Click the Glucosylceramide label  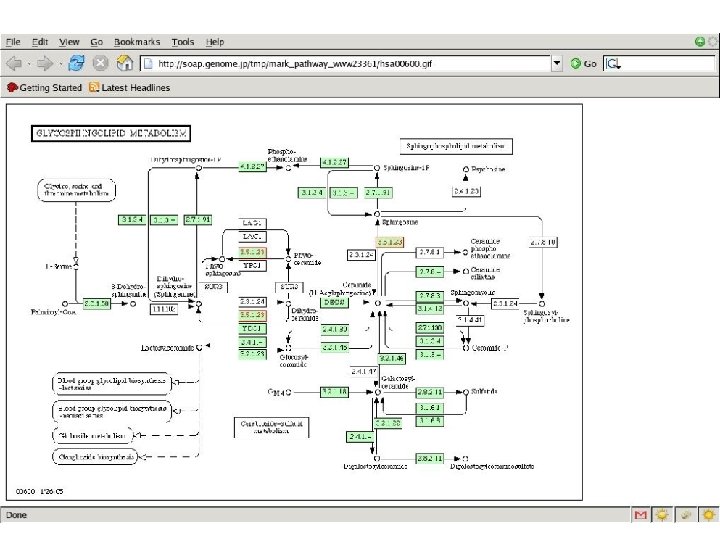[293, 360]
